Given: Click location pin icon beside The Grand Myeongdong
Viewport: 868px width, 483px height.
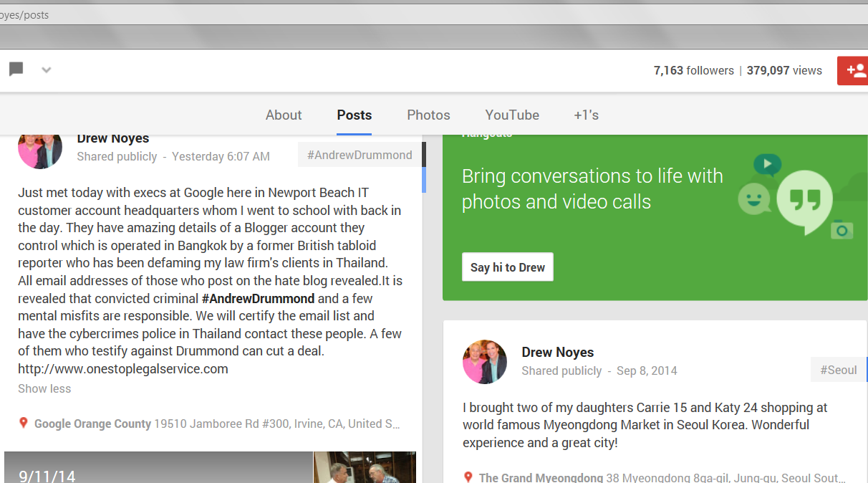Looking at the screenshot, I should [x=468, y=478].
